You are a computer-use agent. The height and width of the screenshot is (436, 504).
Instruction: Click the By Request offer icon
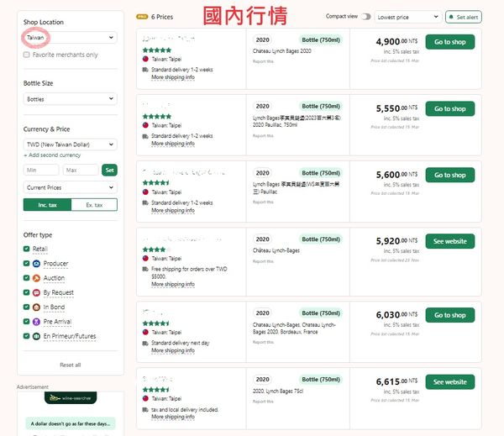[x=36, y=292]
